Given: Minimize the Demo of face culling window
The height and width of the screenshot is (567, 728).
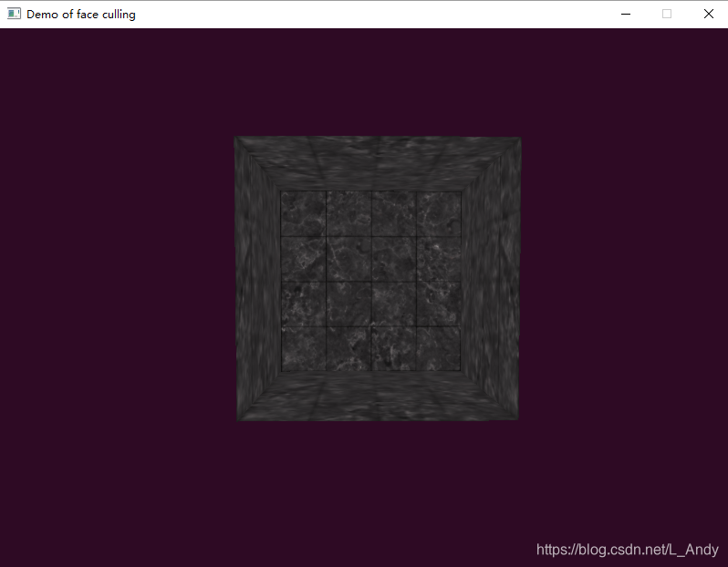Looking at the screenshot, I should click(x=626, y=14).
